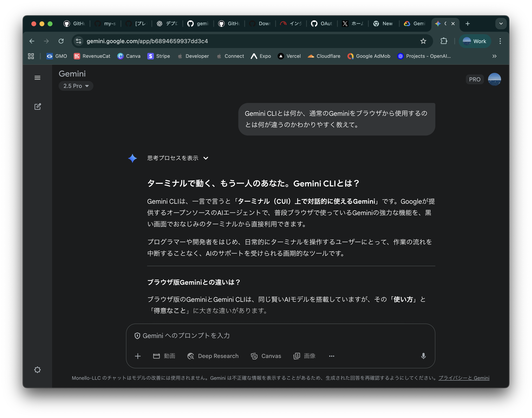532x418 pixels.
Task: Select the 動画 video tool
Action: pos(164,356)
